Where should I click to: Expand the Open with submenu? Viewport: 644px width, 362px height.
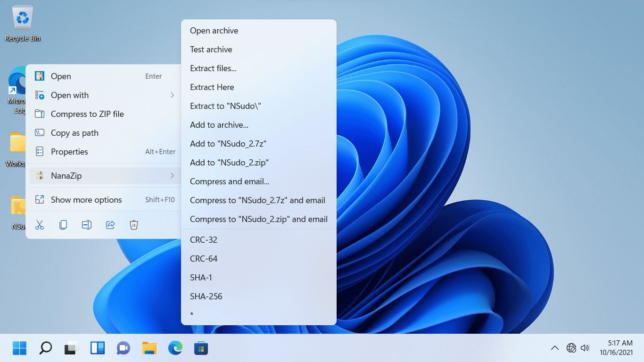(x=172, y=95)
